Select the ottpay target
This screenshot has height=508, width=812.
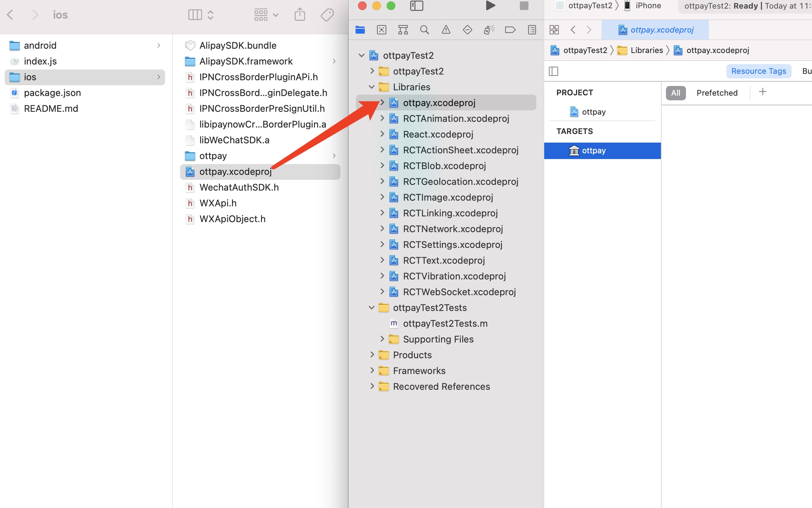pos(603,151)
